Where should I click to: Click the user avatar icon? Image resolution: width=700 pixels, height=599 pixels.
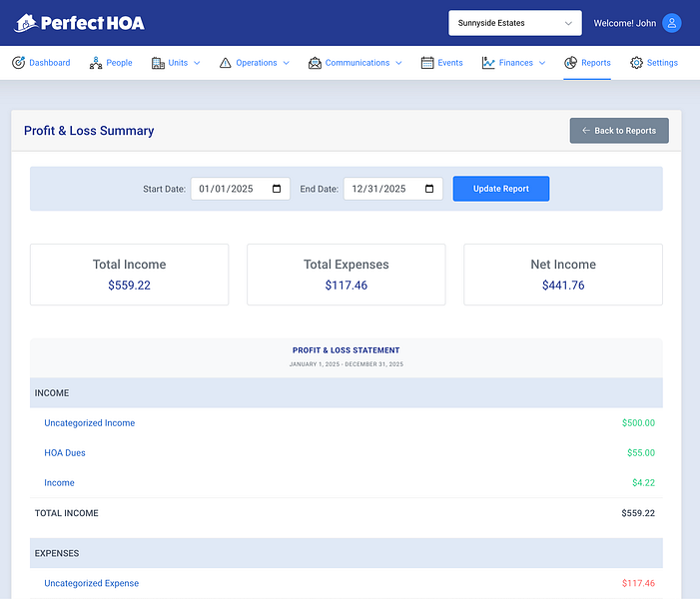[671, 23]
